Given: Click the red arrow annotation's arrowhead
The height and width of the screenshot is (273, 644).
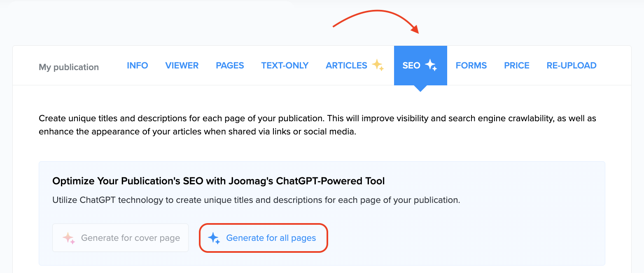Looking at the screenshot, I should click(415, 29).
